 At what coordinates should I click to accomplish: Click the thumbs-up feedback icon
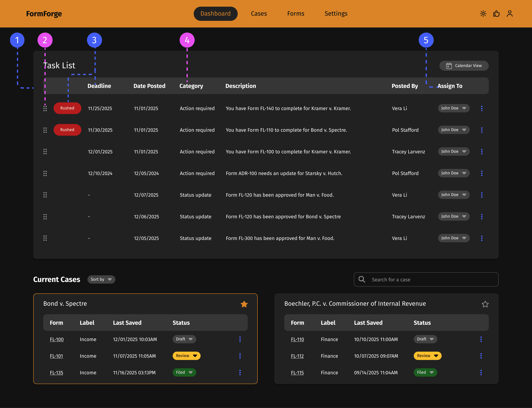[x=496, y=14]
